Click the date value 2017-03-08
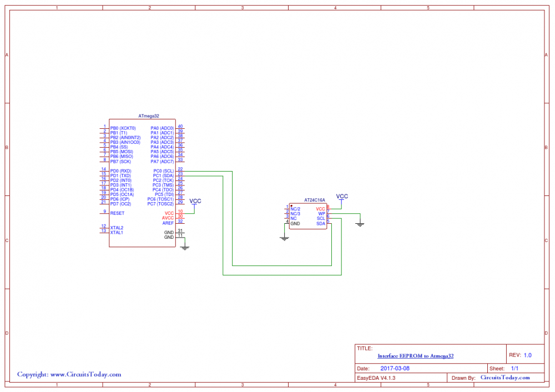Viewport: 555px width, 392px height. (x=395, y=368)
